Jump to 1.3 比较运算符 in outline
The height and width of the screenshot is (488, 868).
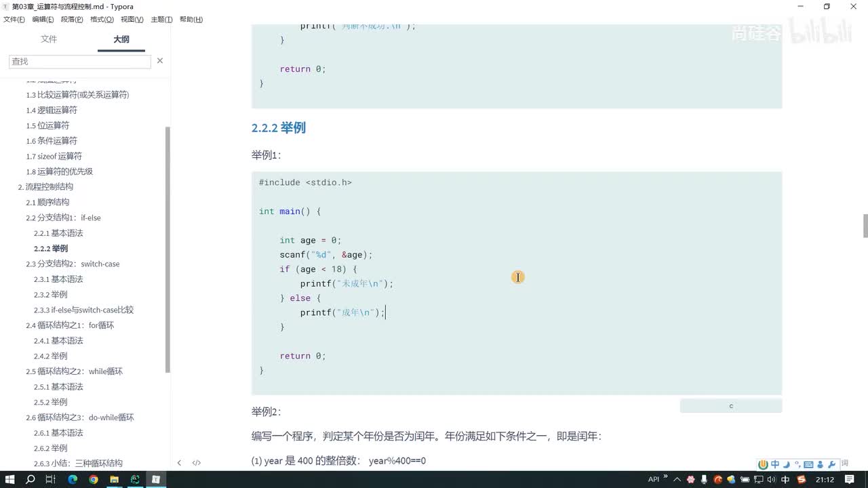click(77, 95)
